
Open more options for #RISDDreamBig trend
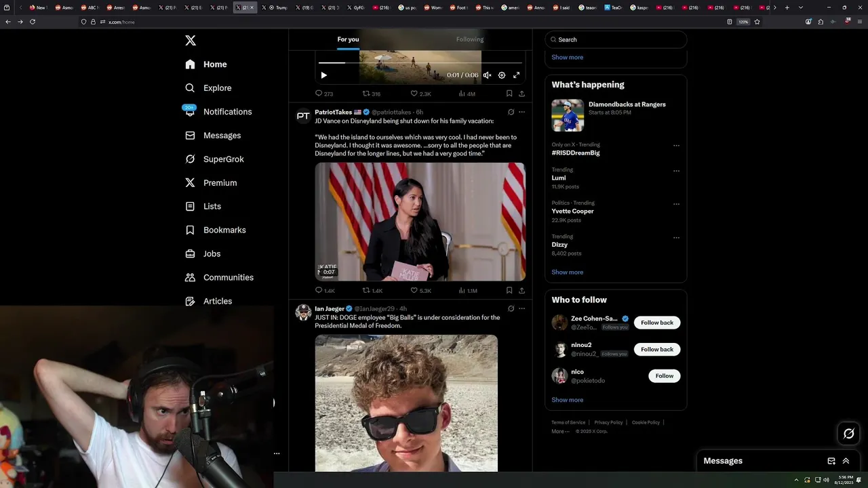pos(676,146)
